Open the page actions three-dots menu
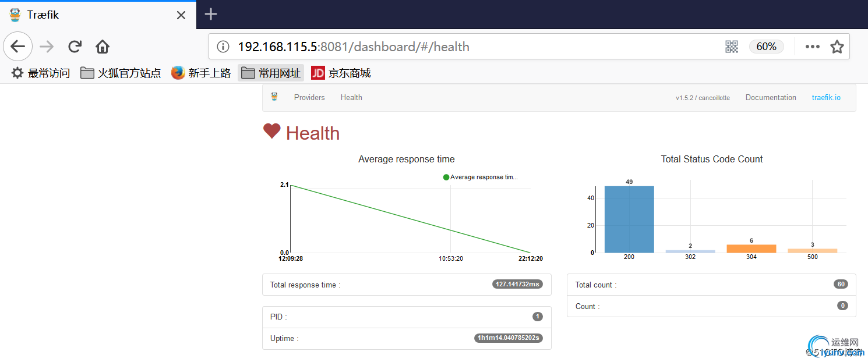This screenshot has height=362, width=868. (813, 47)
